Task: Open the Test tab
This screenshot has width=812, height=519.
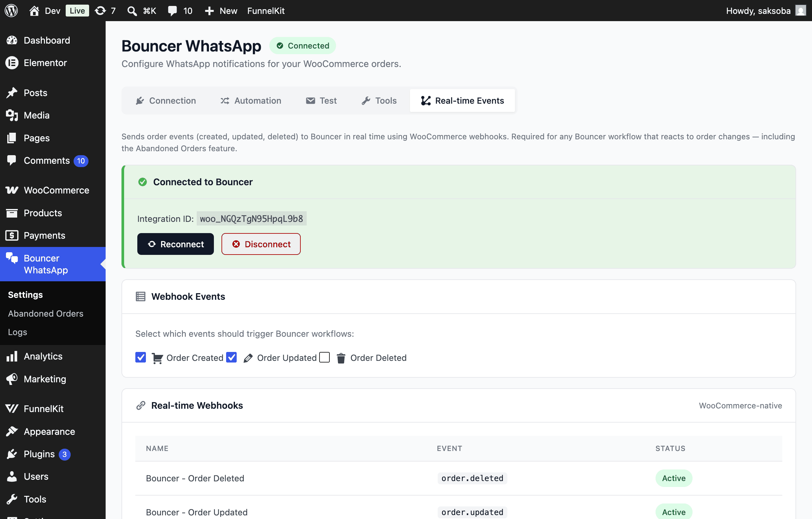Action: [x=321, y=100]
